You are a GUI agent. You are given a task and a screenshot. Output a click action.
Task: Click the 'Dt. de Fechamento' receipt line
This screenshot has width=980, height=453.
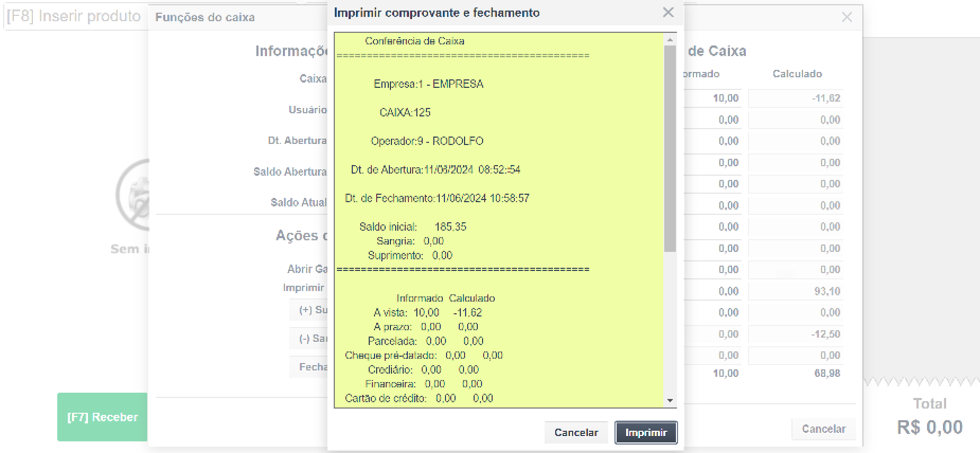coord(437,198)
